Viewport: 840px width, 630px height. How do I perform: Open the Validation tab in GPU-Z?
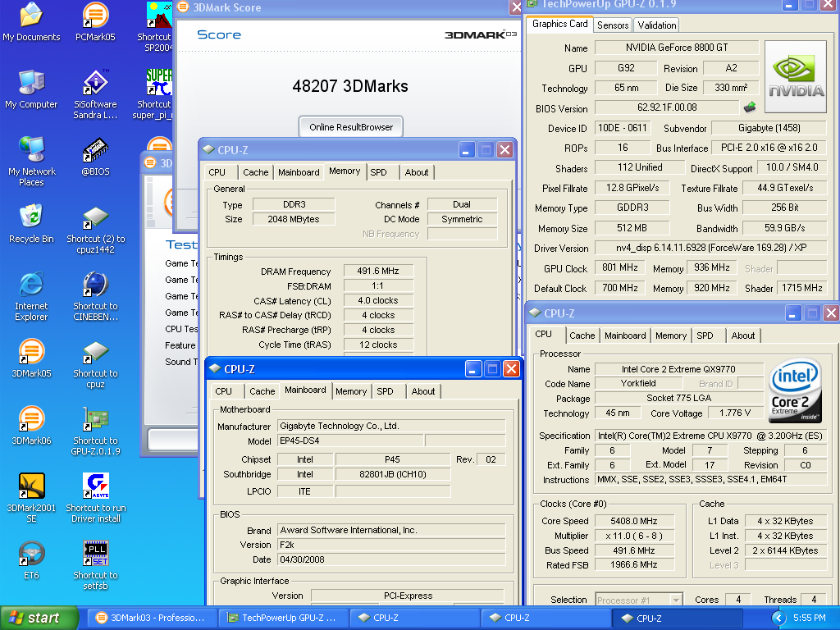(x=656, y=25)
